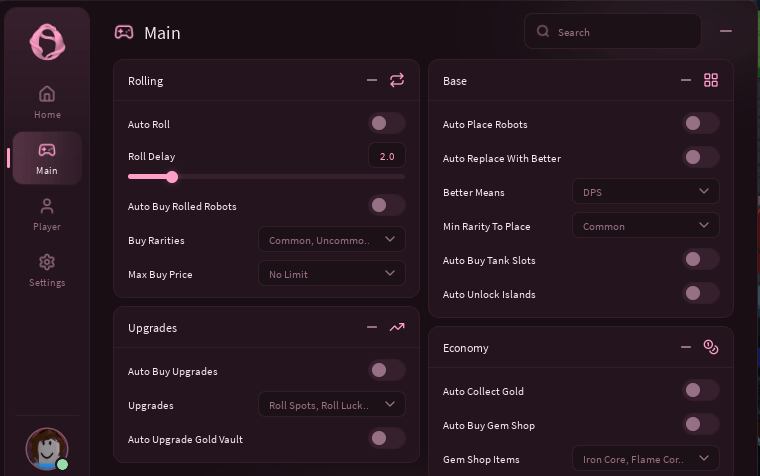The height and width of the screenshot is (476, 760).
Task: Click the Min Rarity To Place label
Action: click(486, 226)
